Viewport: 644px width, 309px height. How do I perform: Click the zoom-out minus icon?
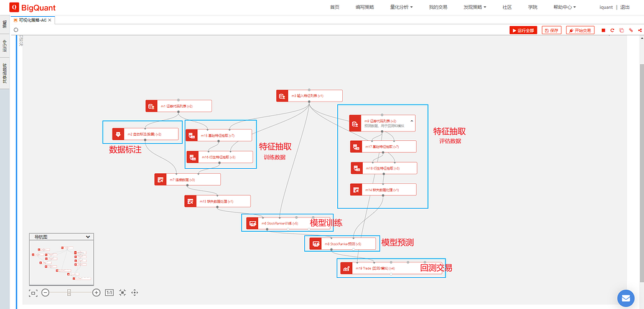45,292
